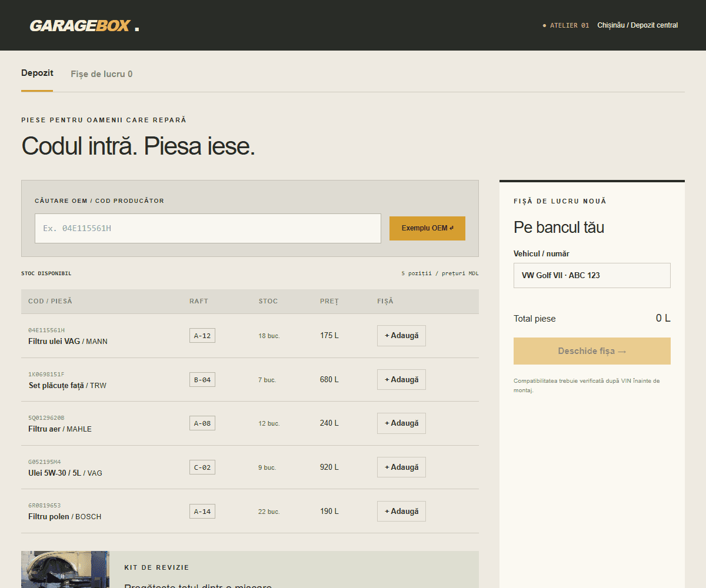Click the 22 buc. stock value
Image resolution: width=706 pixels, height=588 pixels.
[269, 512]
